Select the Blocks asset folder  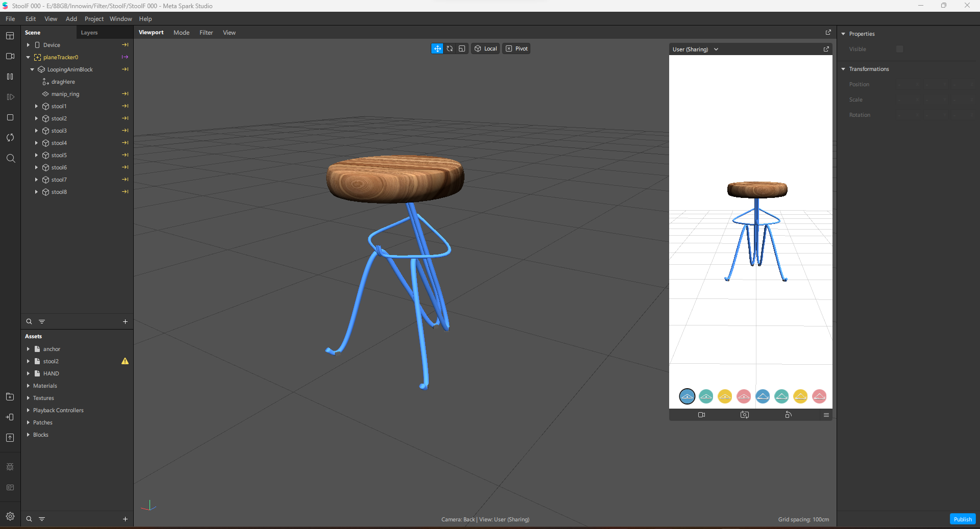[41, 435]
